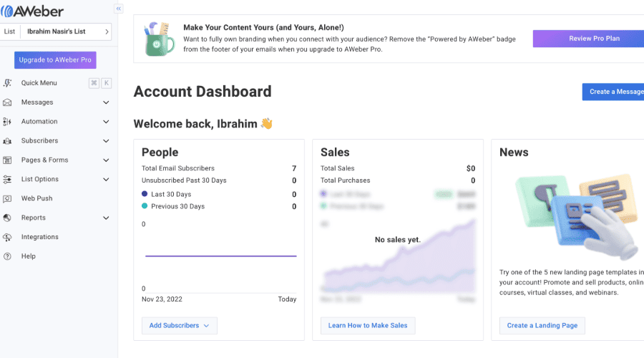
Task: Open the Learn How to Make Sales link
Action: click(x=368, y=326)
